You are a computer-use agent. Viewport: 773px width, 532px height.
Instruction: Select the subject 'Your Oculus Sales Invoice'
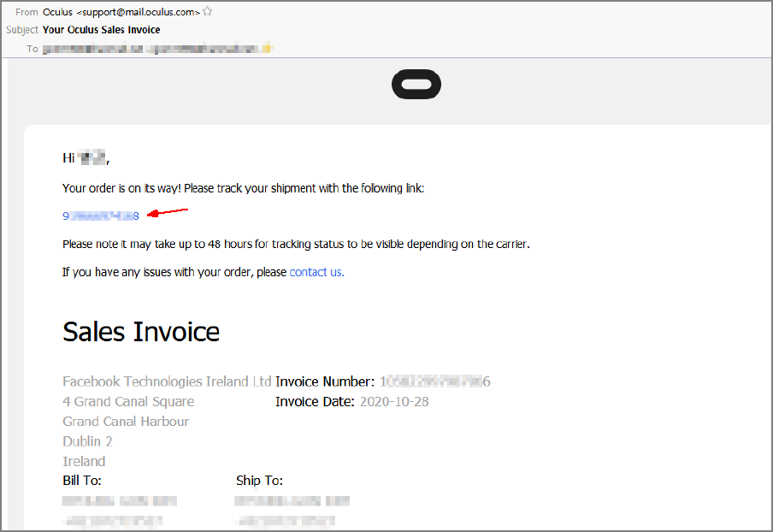click(x=101, y=30)
